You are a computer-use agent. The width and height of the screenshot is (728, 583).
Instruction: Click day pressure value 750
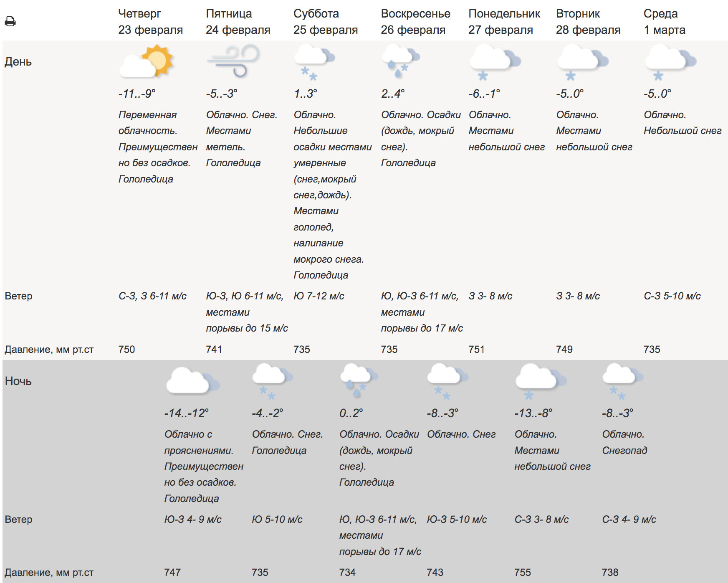click(x=126, y=350)
